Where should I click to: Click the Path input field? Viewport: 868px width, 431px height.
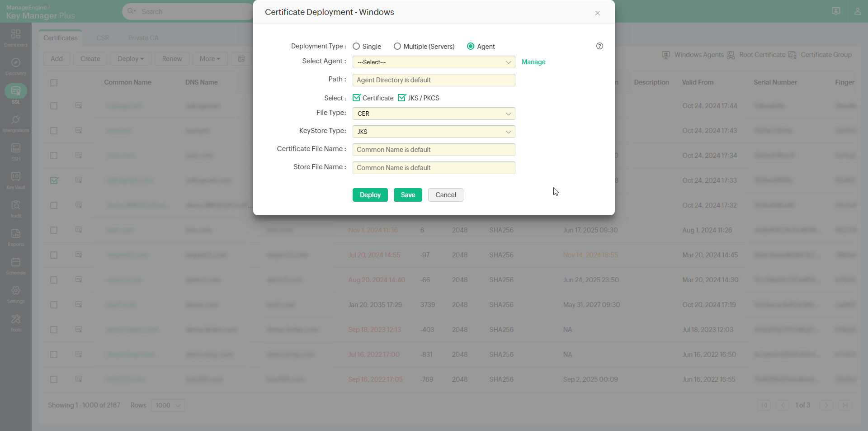pos(434,80)
